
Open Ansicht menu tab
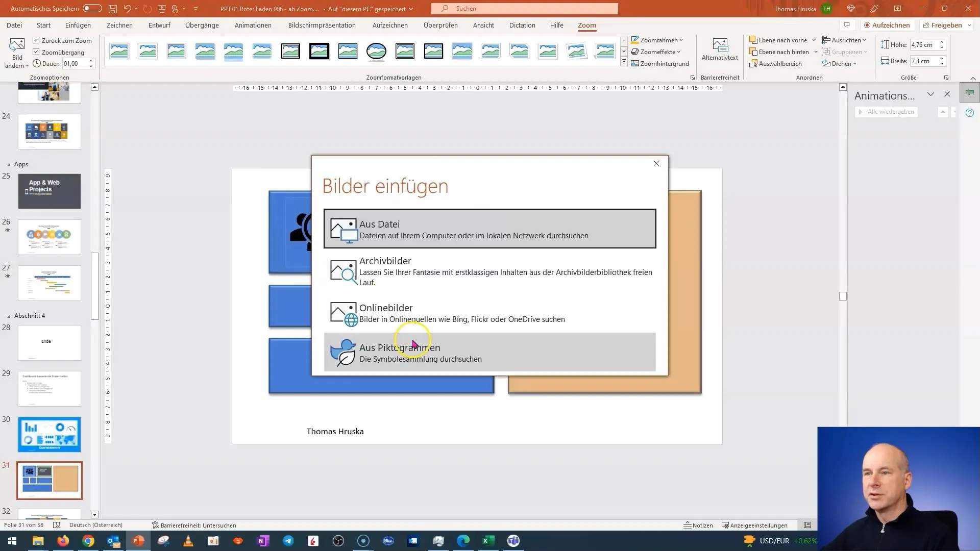point(483,25)
